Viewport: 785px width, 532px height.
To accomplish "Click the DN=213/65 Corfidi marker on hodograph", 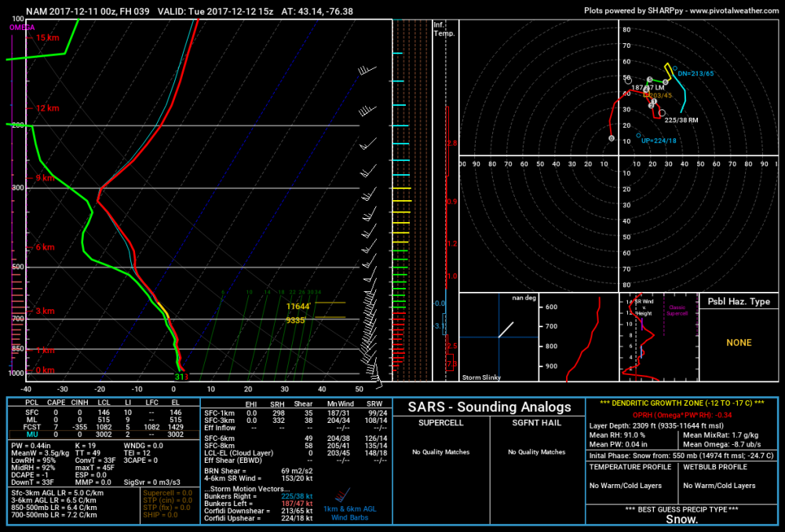I will (696, 74).
